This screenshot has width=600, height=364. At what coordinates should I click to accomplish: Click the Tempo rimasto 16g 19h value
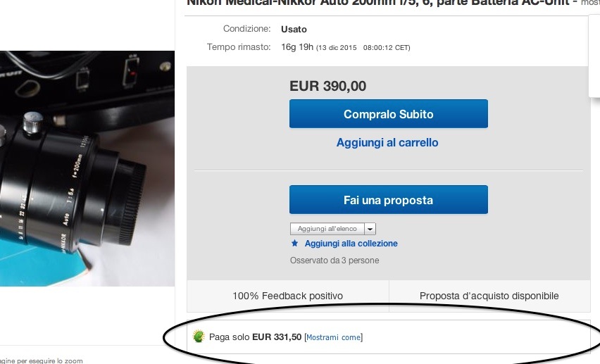297,47
